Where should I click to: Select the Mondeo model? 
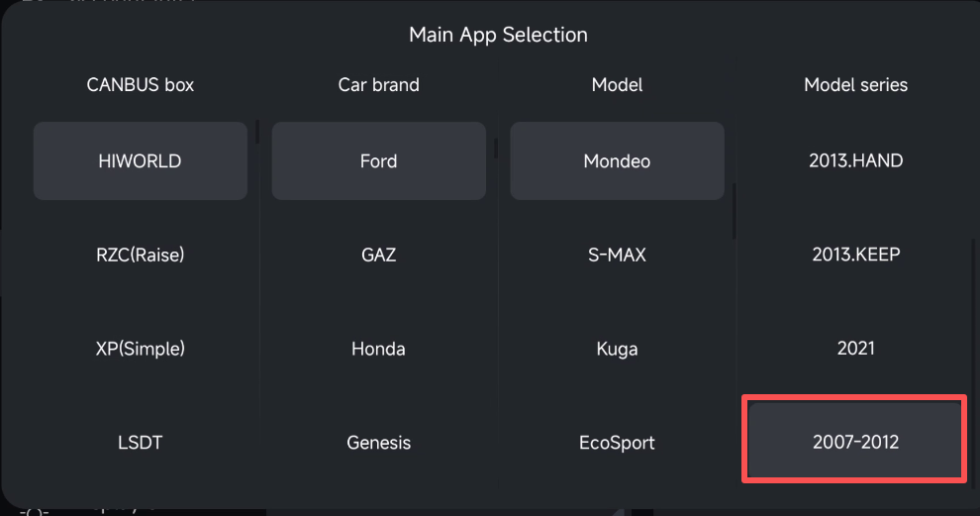(617, 160)
